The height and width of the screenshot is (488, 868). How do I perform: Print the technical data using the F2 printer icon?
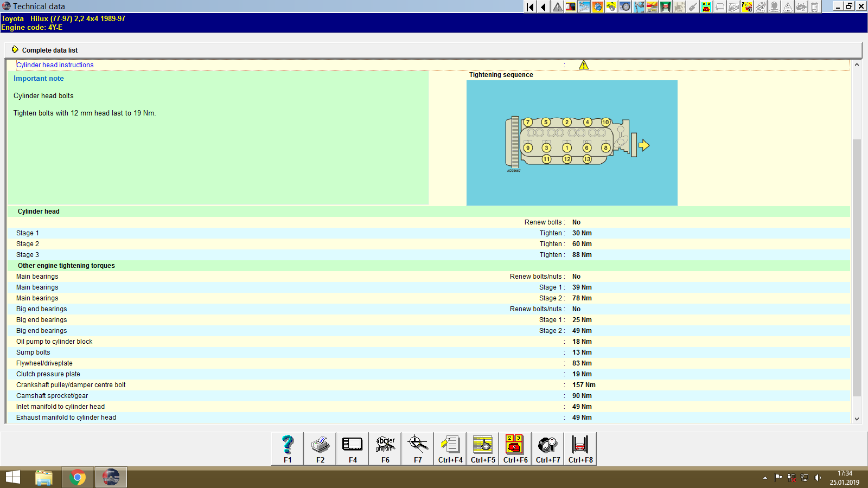pyautogui.click(x=320, y=448)
